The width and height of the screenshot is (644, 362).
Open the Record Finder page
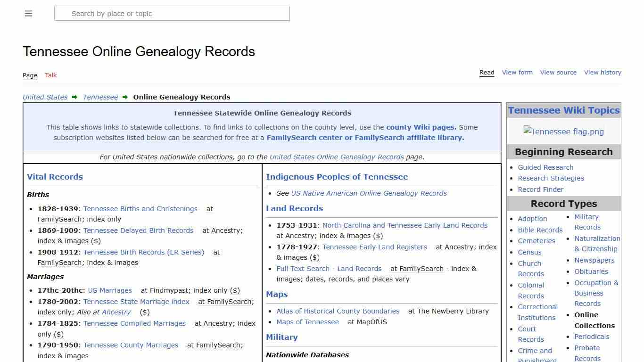click(x=540, y=189)
